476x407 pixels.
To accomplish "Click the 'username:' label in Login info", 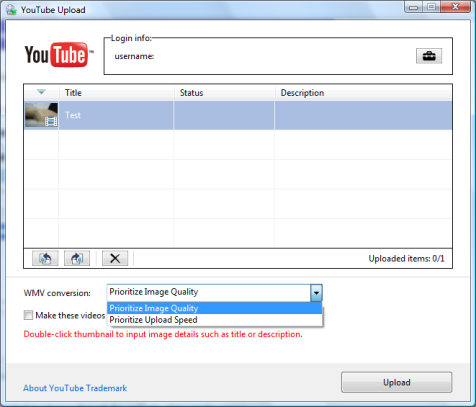I will pyautogui.click(x=134, y=56).
